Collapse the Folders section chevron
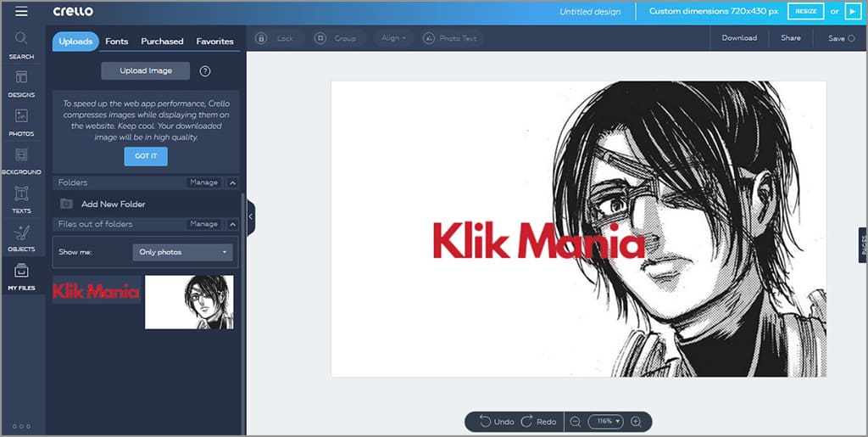Viewport: 868px width, 437px height. pos(232,182)
